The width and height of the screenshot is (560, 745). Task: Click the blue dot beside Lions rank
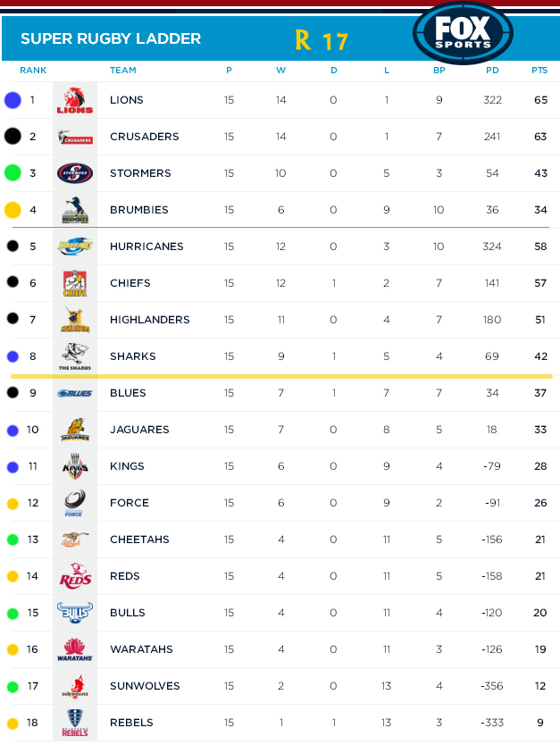pos(13,100)
